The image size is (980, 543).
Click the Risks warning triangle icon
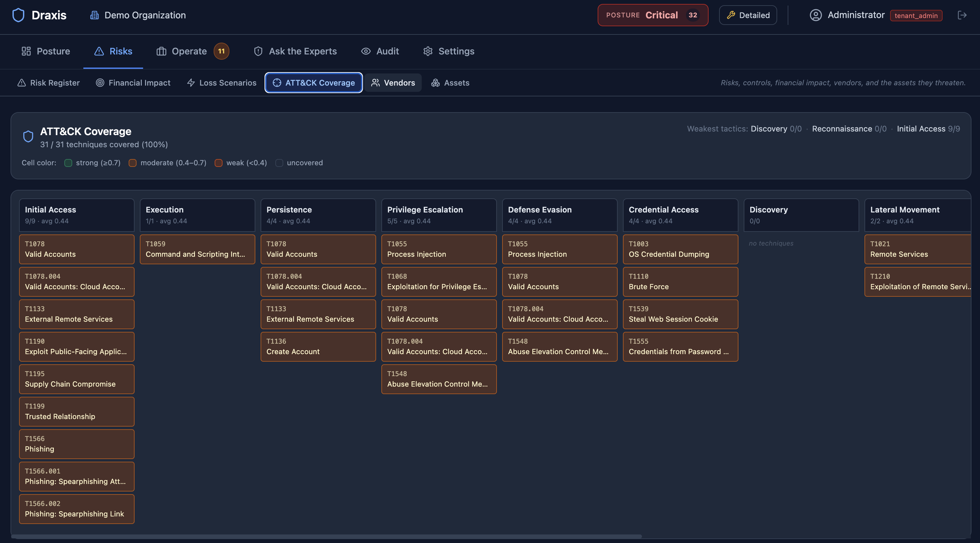99,51
